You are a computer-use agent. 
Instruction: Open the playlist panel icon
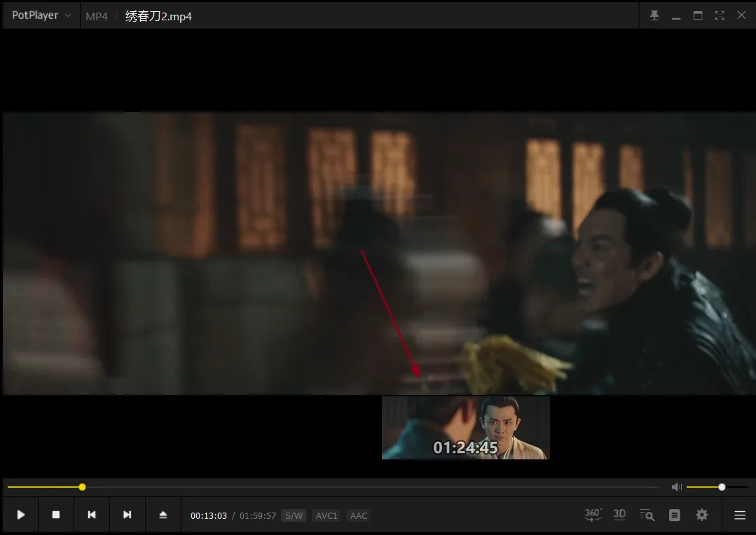[x=675, y=515]
